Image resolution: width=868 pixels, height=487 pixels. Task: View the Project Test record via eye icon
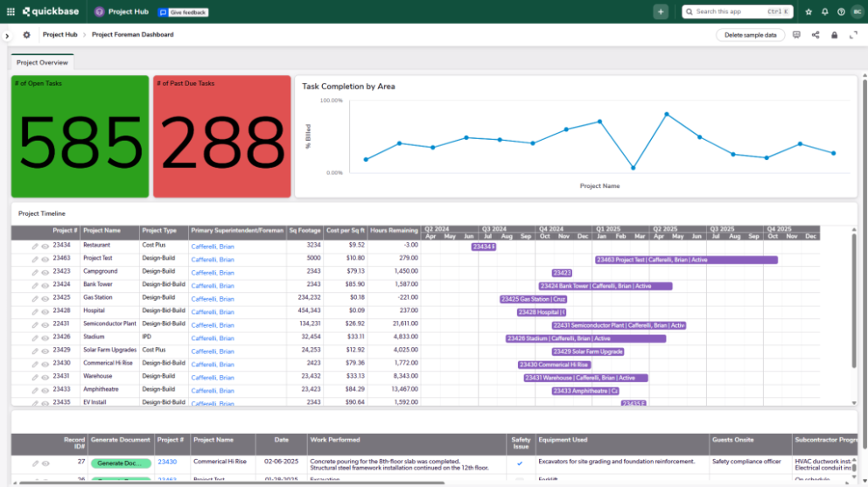(x=45, y=260)
